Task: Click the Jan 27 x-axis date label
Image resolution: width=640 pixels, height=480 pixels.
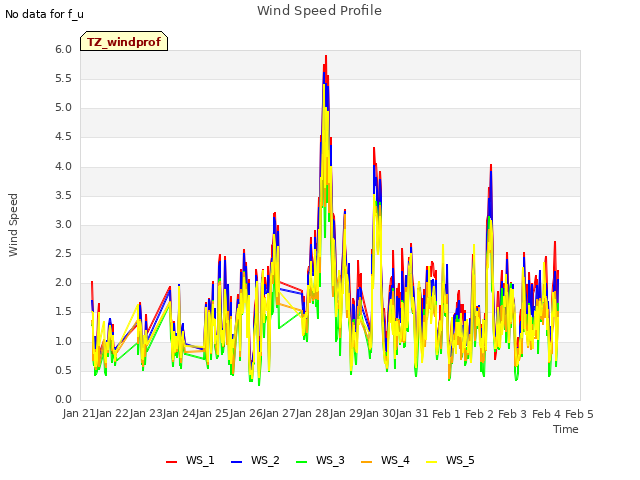Action: (x=280, y=413)
